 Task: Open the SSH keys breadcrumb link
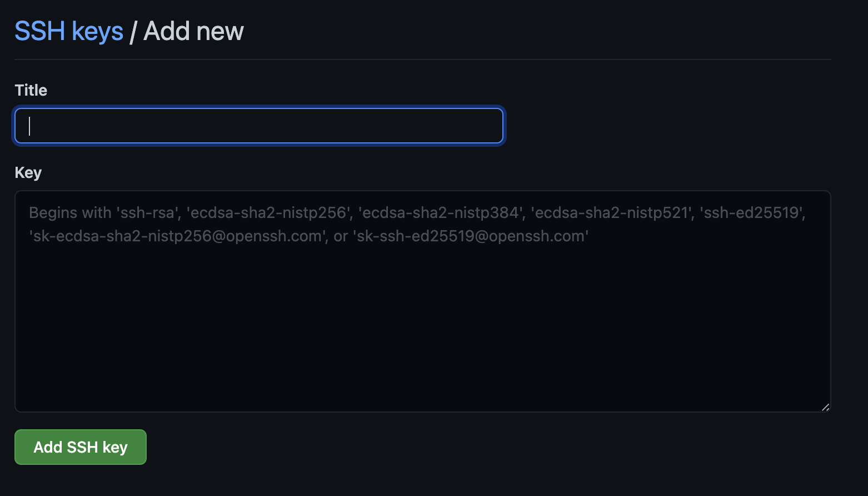[x=69, y=31]
